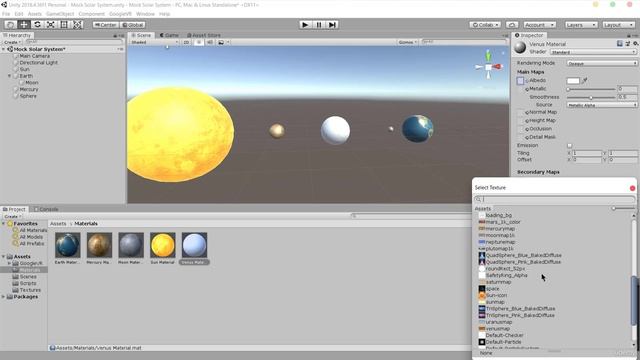The image size is (640, 360).
Task: Open Venus Material gear settings menu
Action: 635,44
